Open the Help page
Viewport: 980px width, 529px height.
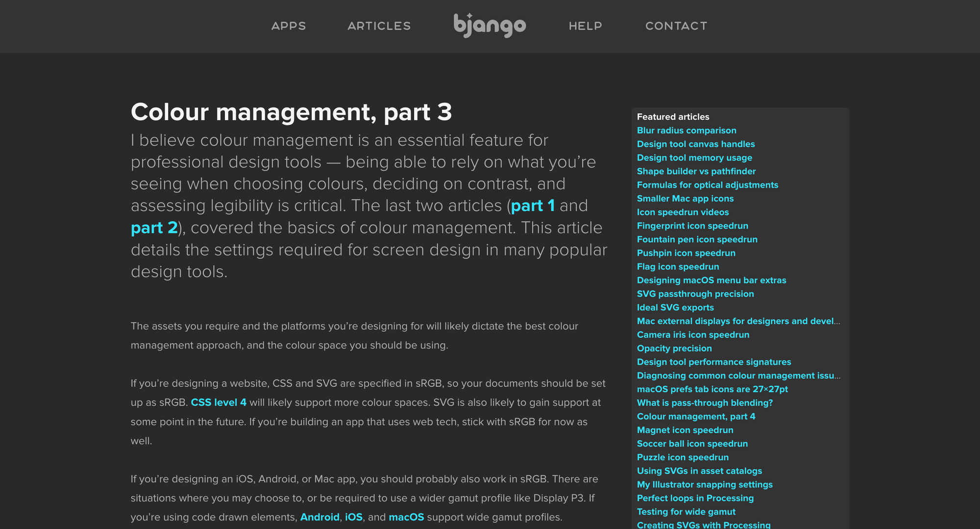click(586, 26)
